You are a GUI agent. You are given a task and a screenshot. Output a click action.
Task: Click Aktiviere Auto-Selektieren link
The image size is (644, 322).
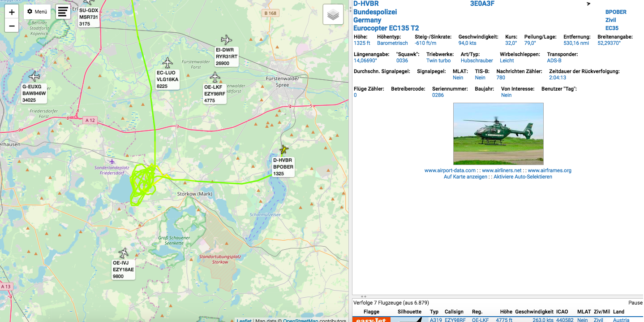pos(523,177)
